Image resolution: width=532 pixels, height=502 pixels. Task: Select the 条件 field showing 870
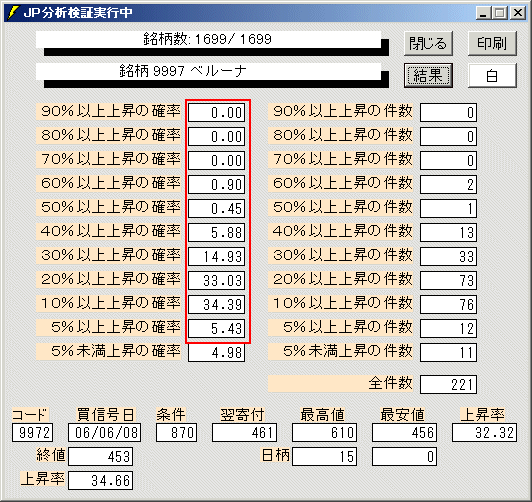[x=176, y=432]
